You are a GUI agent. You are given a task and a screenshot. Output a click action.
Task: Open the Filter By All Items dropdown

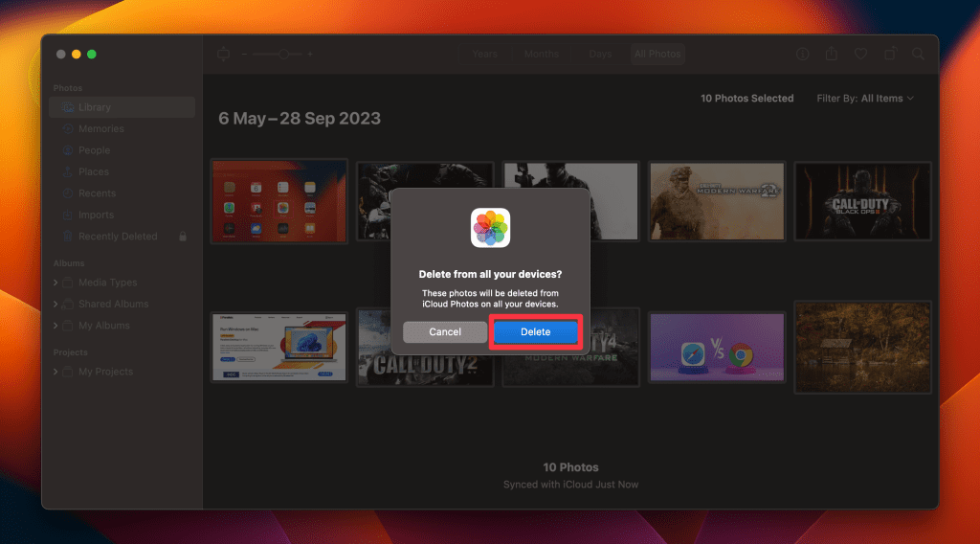pyautogui.click(x=865, y=99)
